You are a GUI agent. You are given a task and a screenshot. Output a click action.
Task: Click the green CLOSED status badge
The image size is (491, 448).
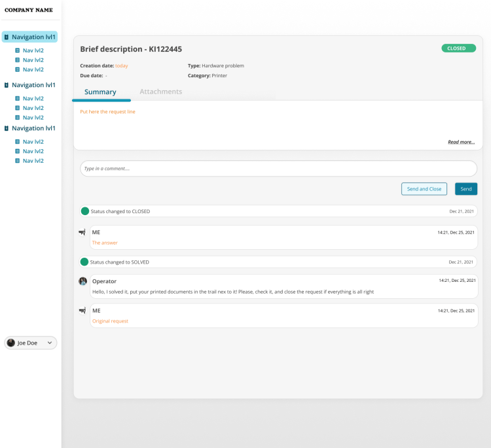(458, 48)
